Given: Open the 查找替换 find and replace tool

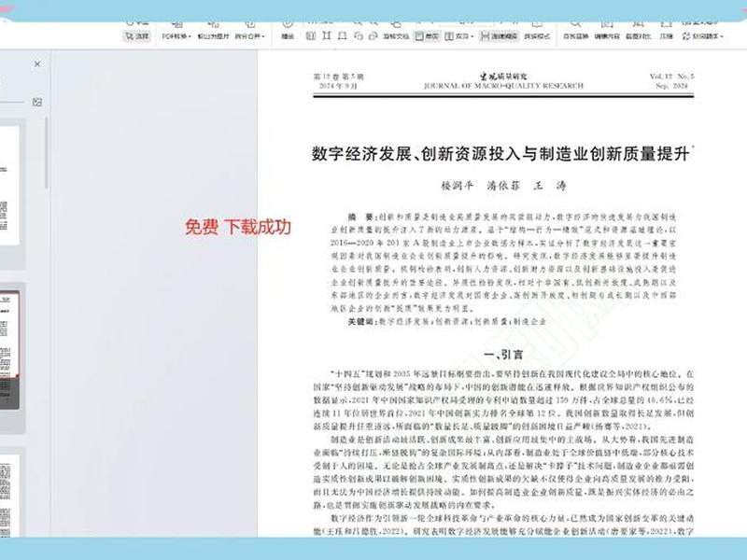Looking at the screenshot, I should [575, 35].
